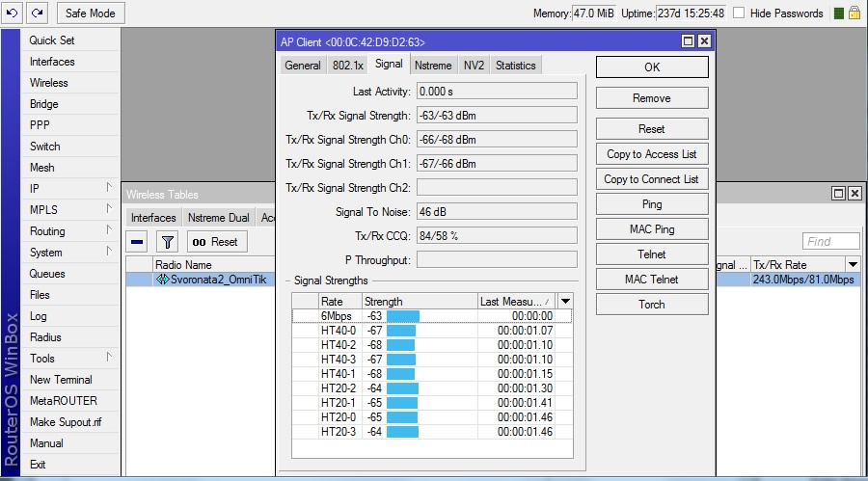Screen dimensions: 868x481
Task: Click the padlock icon in top bar
Action: 854,13
